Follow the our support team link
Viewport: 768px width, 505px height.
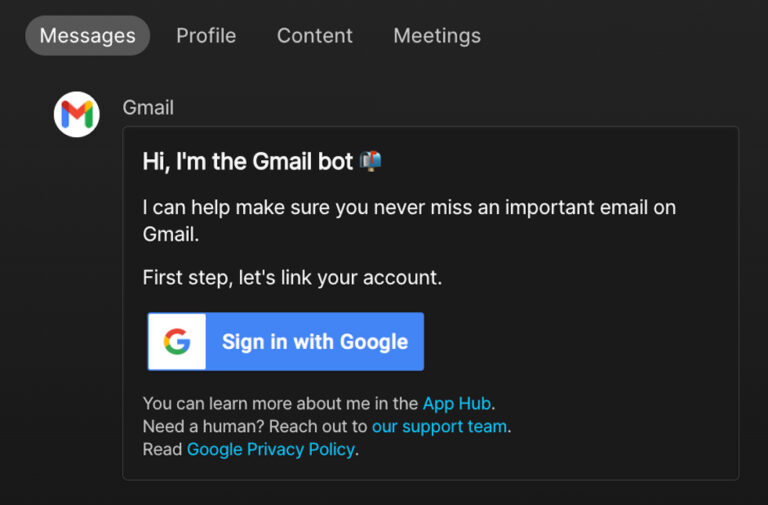pyautogui.click(x=439, y=427)
